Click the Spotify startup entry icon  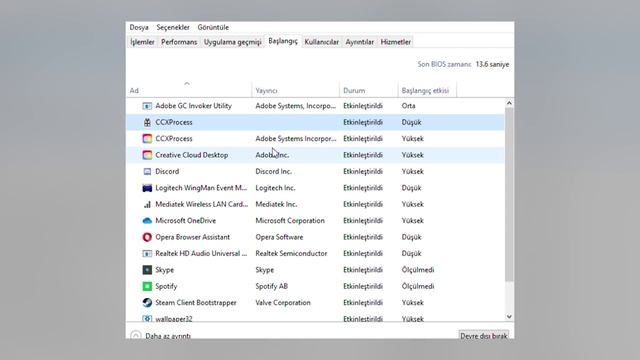147,286
